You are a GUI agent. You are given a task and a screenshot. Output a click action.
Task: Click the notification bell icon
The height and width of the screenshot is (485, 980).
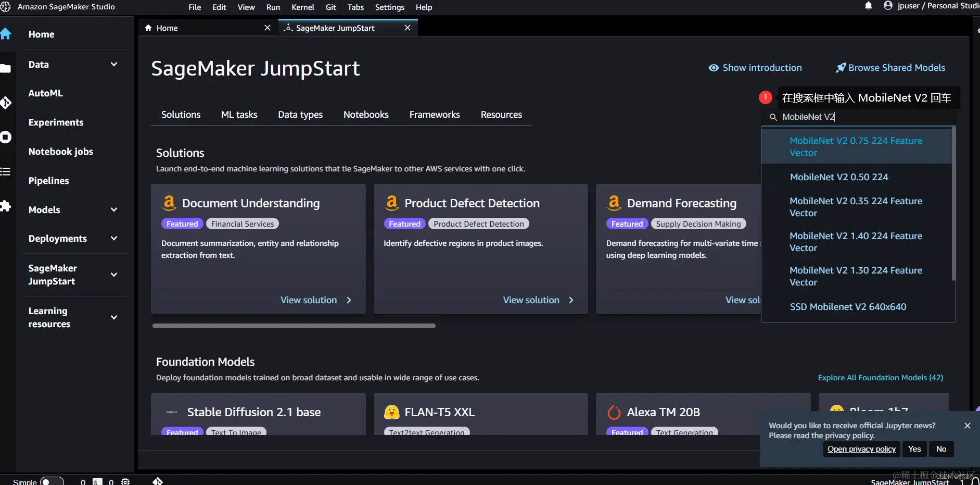point(868,6)
